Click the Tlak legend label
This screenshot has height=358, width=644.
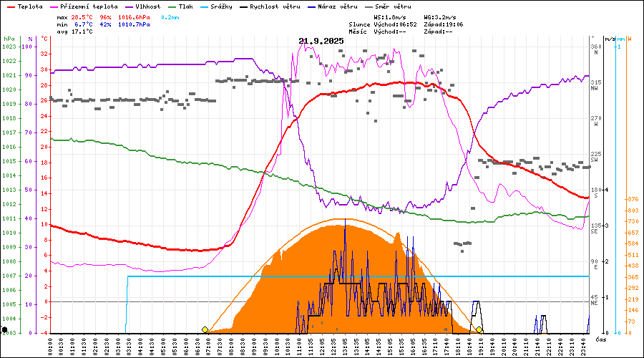pos(187,6)
